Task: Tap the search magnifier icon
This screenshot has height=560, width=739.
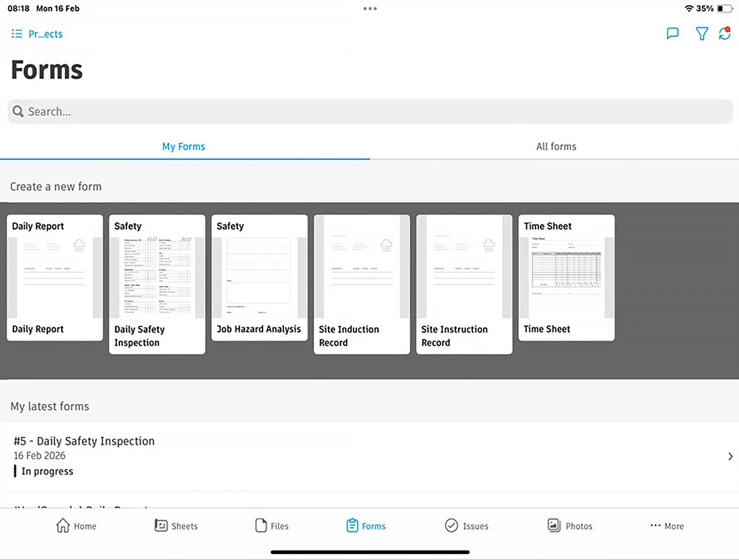Action: (x=18, y=111)
